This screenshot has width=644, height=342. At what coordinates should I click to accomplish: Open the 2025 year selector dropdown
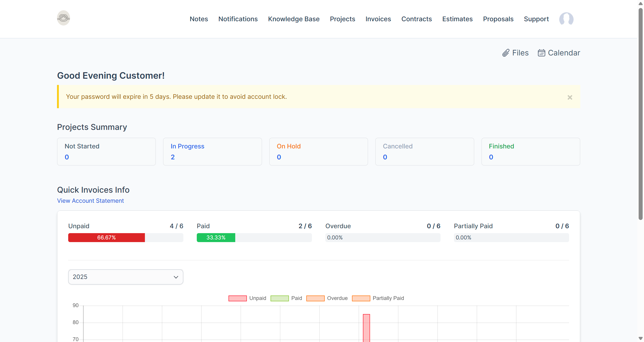[125, 277]
